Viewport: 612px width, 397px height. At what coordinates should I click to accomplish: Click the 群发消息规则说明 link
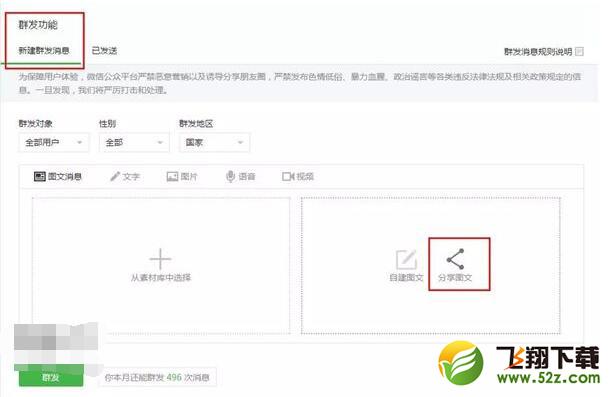pyautogui.click(x=538, y=51)
